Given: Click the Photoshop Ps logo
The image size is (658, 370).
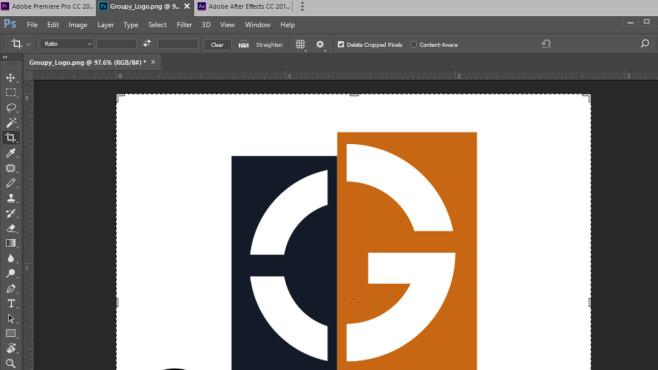Looking at the screenshot, I should 10,24.
